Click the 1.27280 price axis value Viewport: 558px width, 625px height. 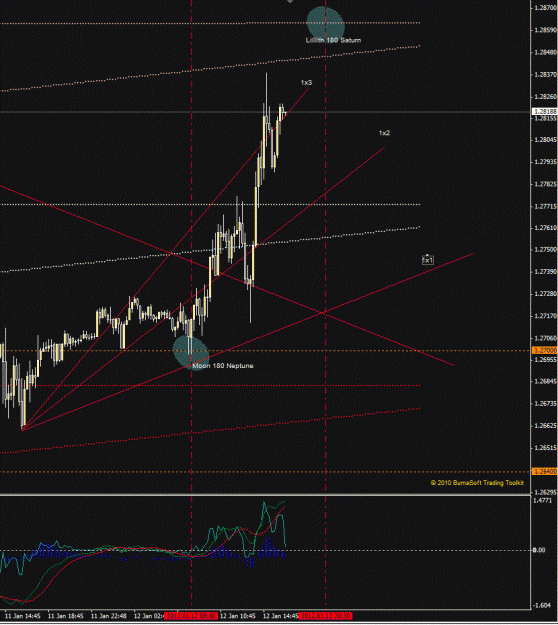tap(545, 294)
